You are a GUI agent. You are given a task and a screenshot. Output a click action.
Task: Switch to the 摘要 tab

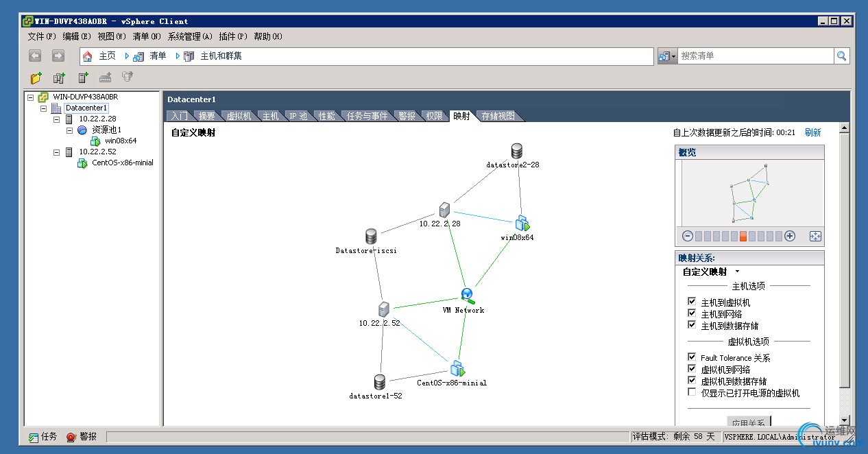pyautogui.click(x=206, y=116)
